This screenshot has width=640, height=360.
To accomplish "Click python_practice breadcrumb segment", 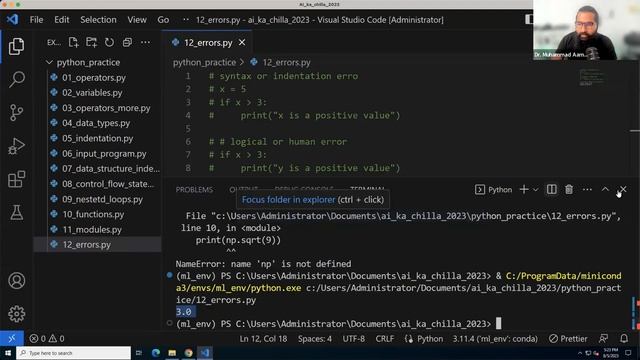I will 204,62.
